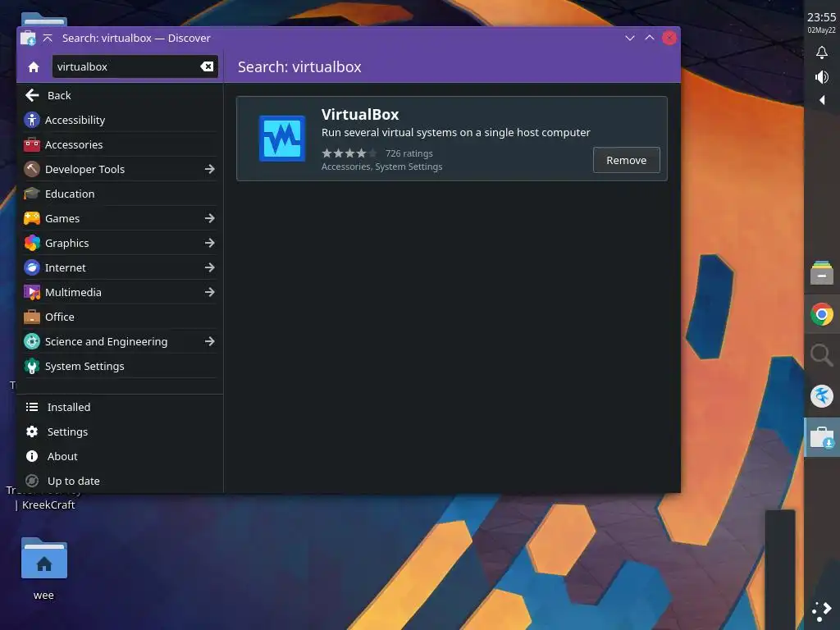
Task: Select the Accessories toolbox icon
Action: tap(32, 144)
